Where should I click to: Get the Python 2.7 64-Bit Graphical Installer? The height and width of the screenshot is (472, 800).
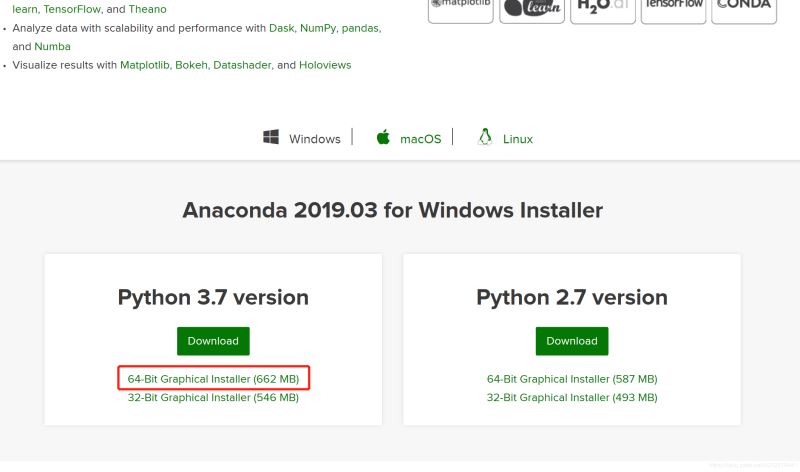coord(572,379)
